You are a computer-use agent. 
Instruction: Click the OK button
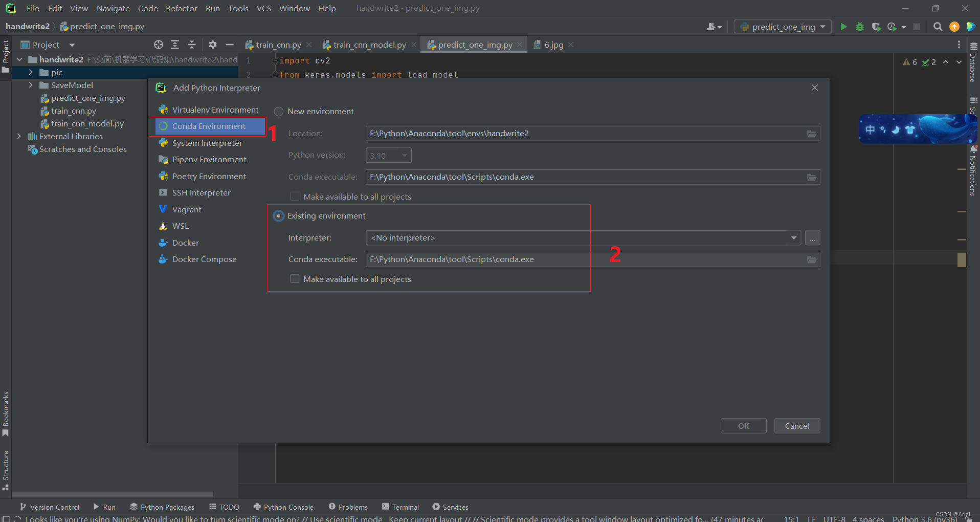(743, 426)
